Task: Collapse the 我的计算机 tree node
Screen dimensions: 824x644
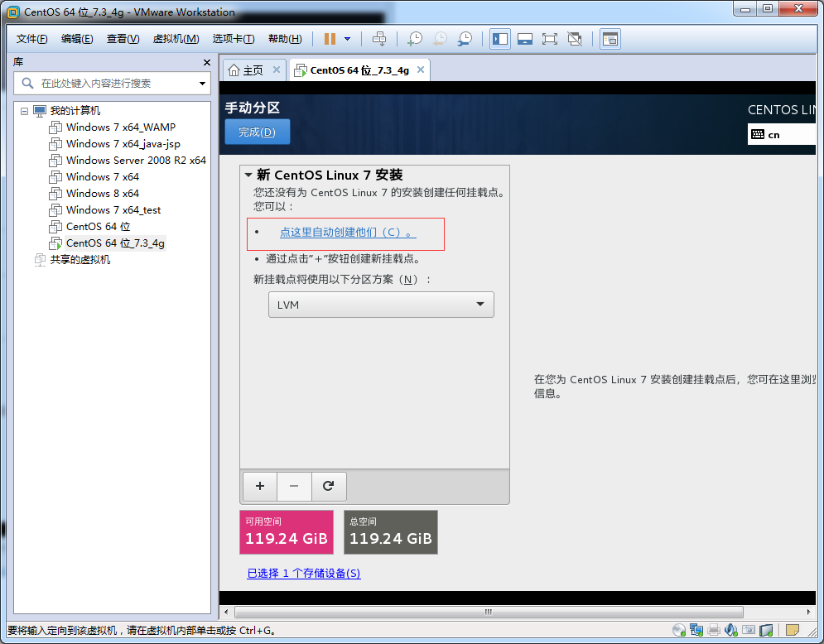Action: [24, 111]
